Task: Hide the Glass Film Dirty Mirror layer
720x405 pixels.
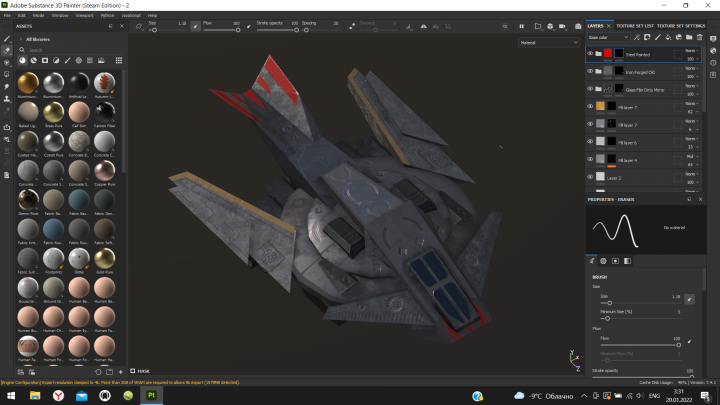Action: coord(590,89)
